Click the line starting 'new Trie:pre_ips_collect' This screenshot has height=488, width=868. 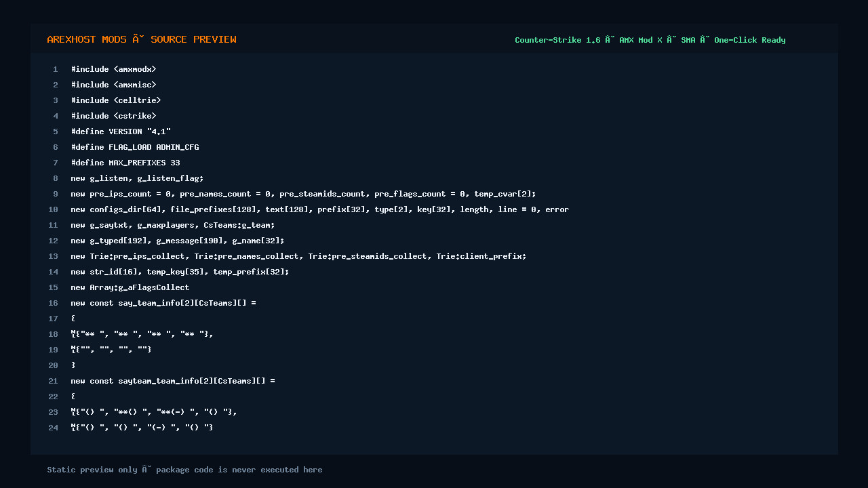[298, 256]
